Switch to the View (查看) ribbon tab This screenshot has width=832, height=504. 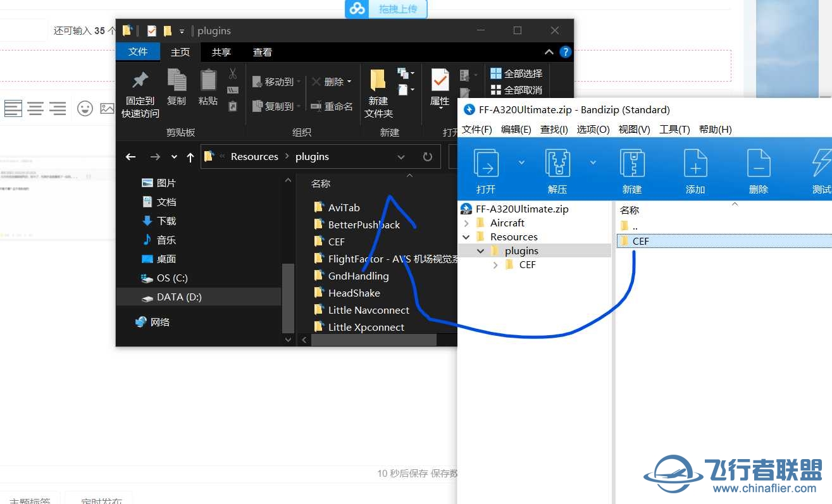(263, 52)
